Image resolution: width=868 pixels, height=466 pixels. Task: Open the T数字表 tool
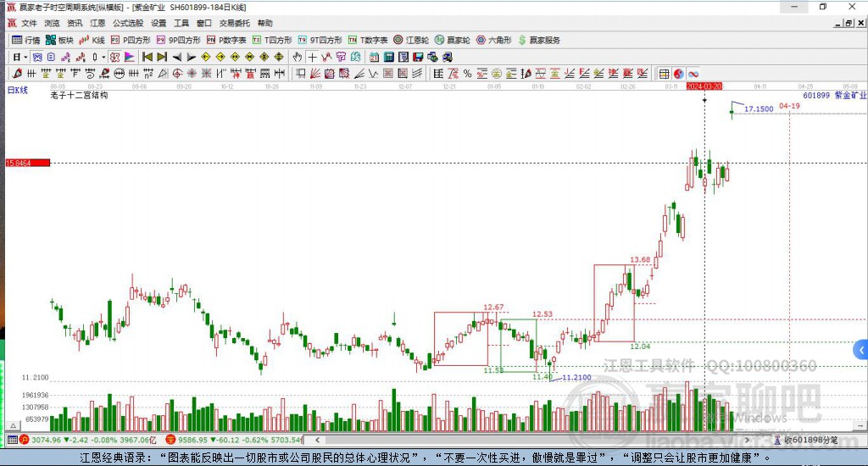click(x=368, y=40)
